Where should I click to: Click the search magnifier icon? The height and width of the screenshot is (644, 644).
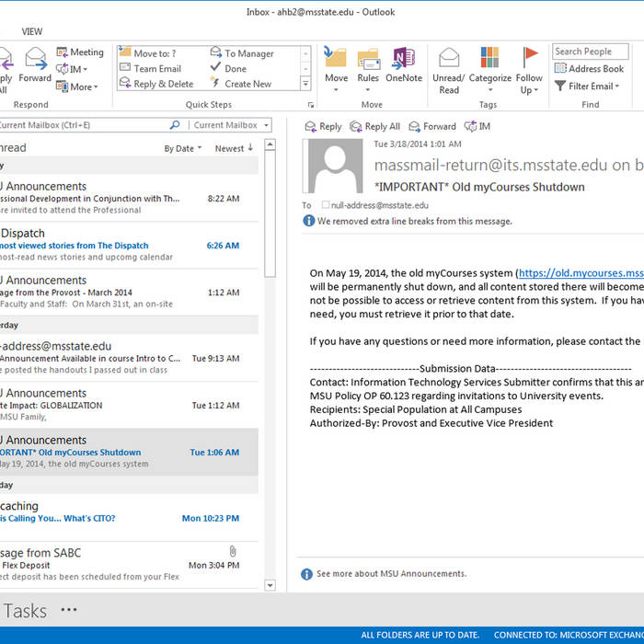(x=175, y=125)
